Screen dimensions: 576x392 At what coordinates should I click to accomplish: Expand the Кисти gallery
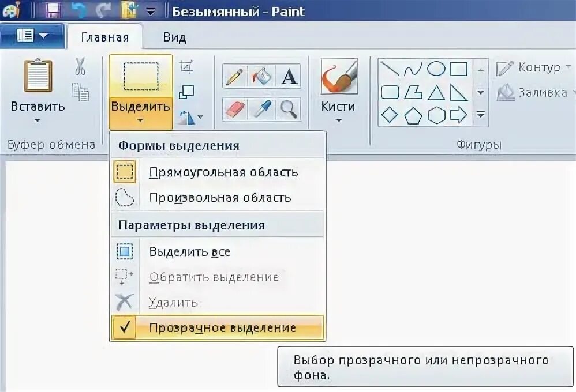point(339,119)
